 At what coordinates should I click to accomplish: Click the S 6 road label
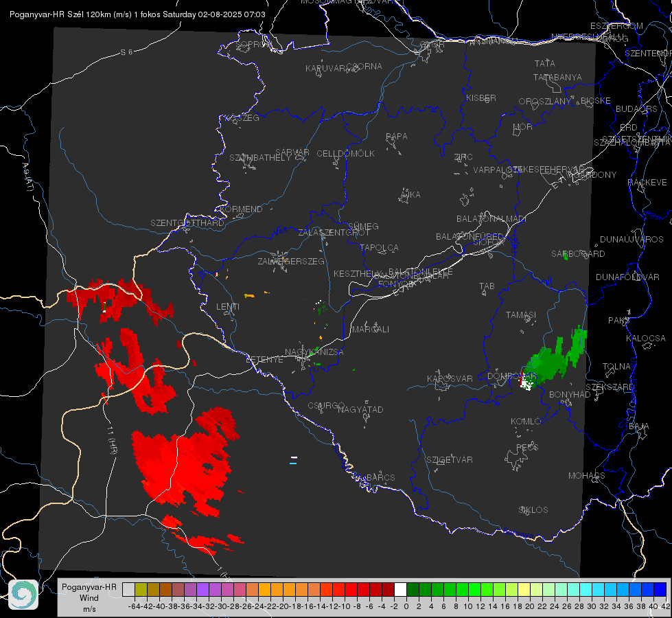126,52
